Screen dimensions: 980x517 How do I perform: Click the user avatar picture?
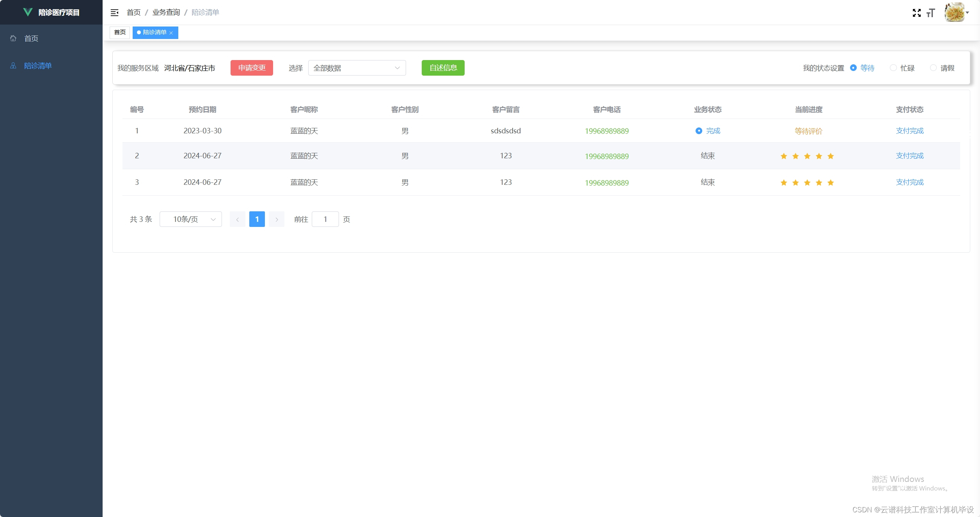click(954, 12)
